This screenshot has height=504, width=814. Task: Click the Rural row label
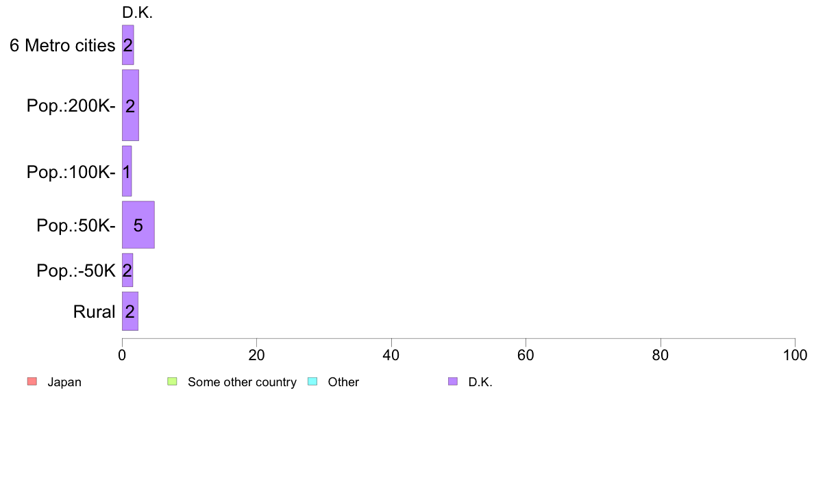(x=94, y=312)
